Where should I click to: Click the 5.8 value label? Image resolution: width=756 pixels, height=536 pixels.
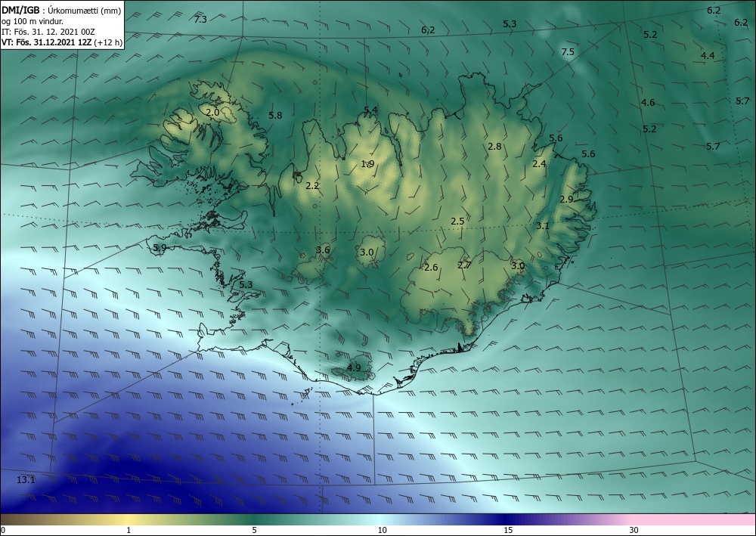click(x=275, y=116)
